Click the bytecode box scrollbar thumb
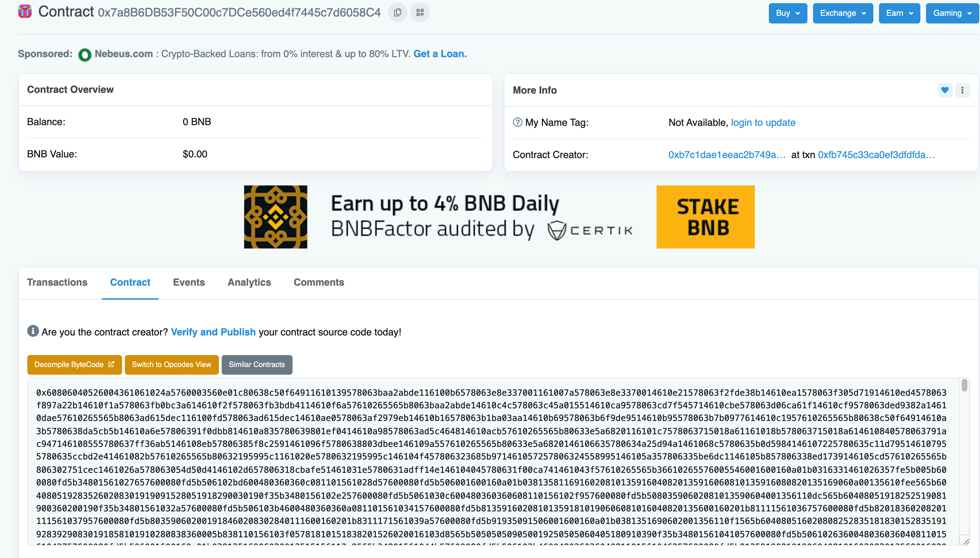The height and width of the screenshot is (558, 980). click(964, 385)
